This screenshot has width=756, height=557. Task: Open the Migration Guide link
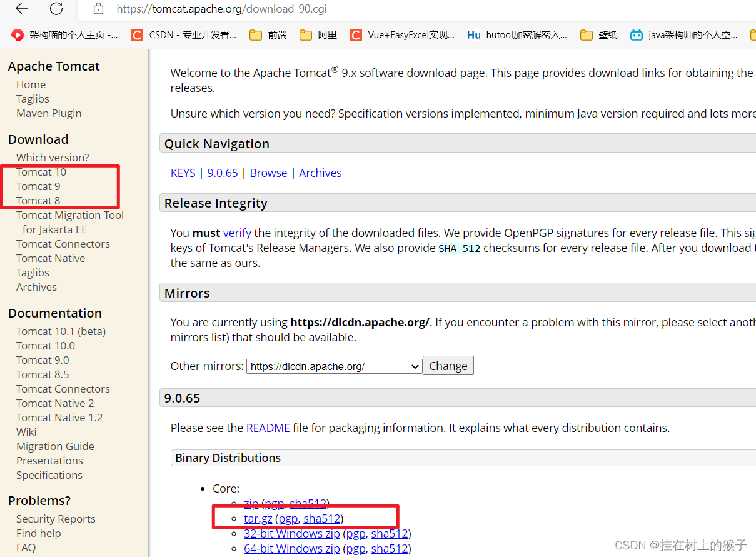point(55,446)
